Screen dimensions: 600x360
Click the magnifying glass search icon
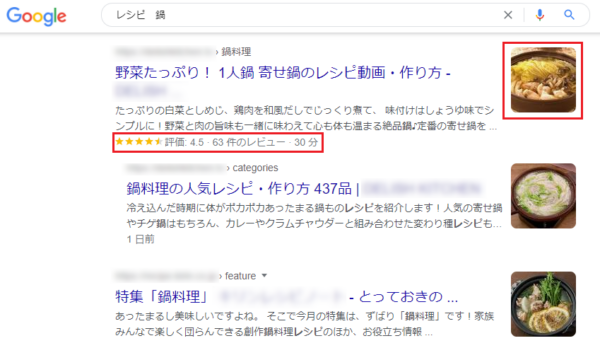569,15
